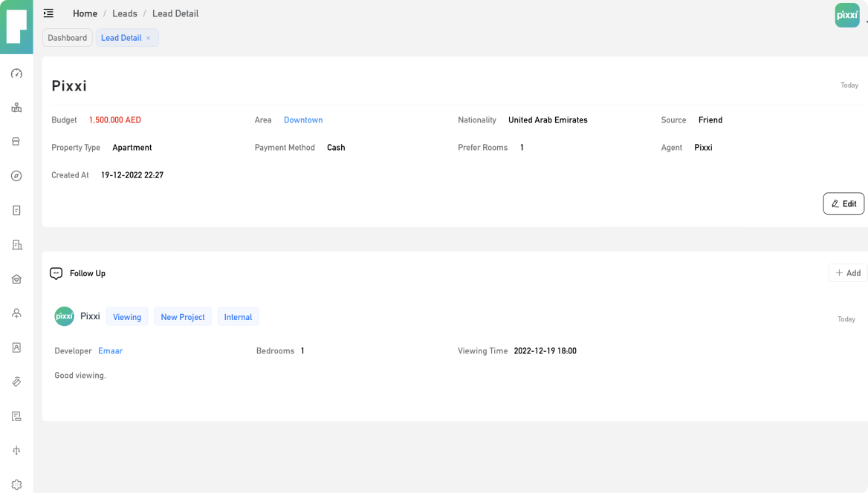Click the Follow Up chat bubble icon
Viewport: 868px width, 493px height.
click(56, 273)
